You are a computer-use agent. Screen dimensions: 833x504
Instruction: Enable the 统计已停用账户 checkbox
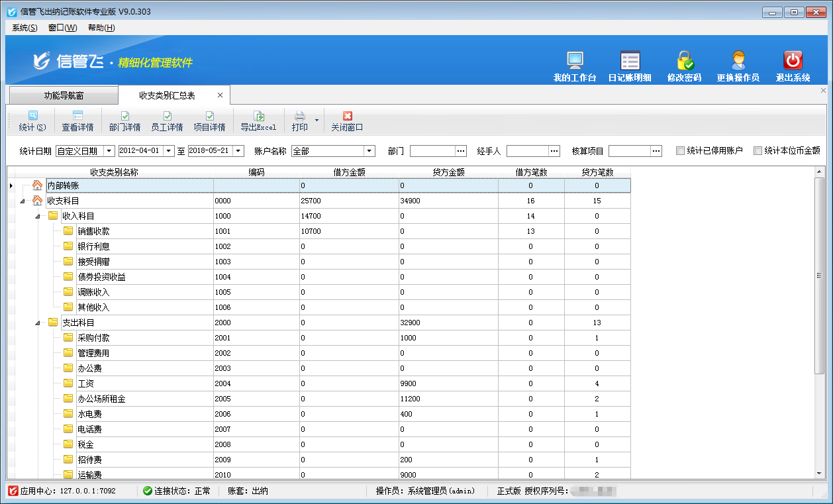coord(680,151)
